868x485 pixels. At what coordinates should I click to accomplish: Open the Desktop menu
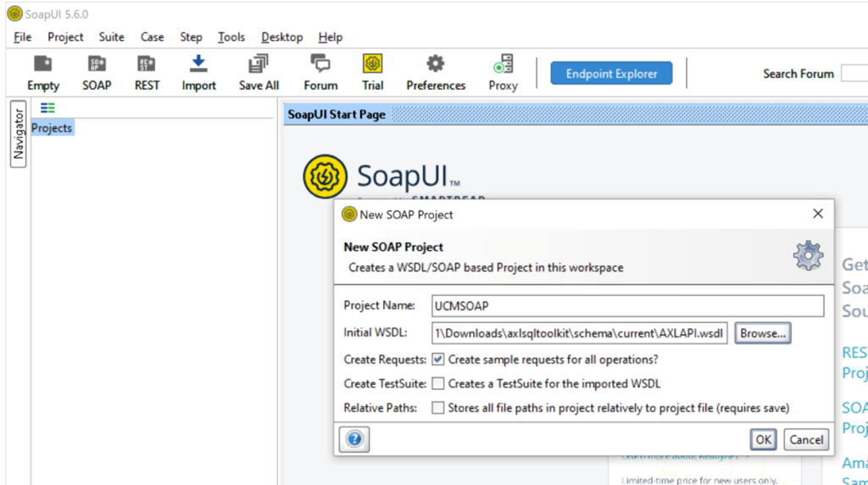(281, 37)
